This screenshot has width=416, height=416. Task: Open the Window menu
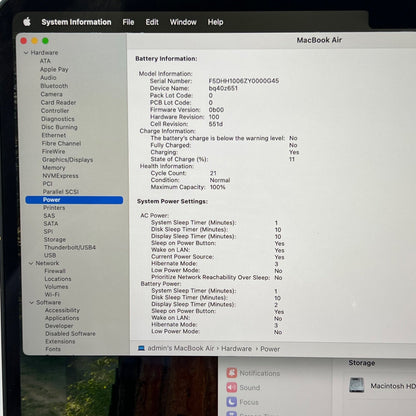[183, 22]
